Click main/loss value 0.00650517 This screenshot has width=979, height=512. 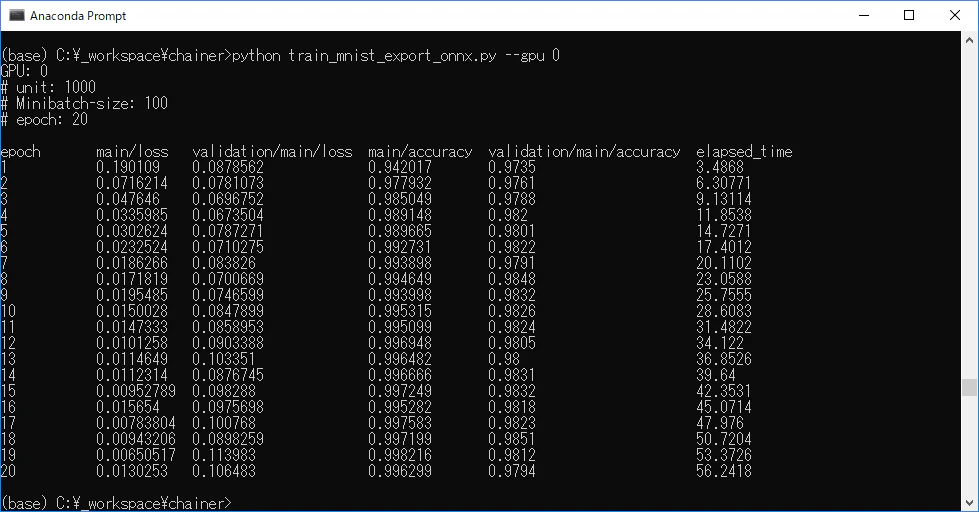click(136, 455)
